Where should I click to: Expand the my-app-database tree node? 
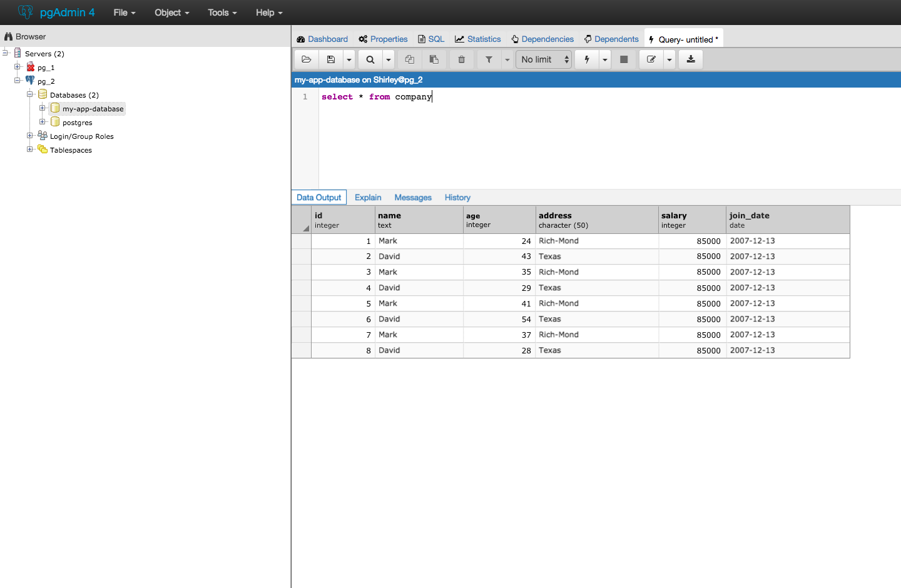tap(42, 108)
